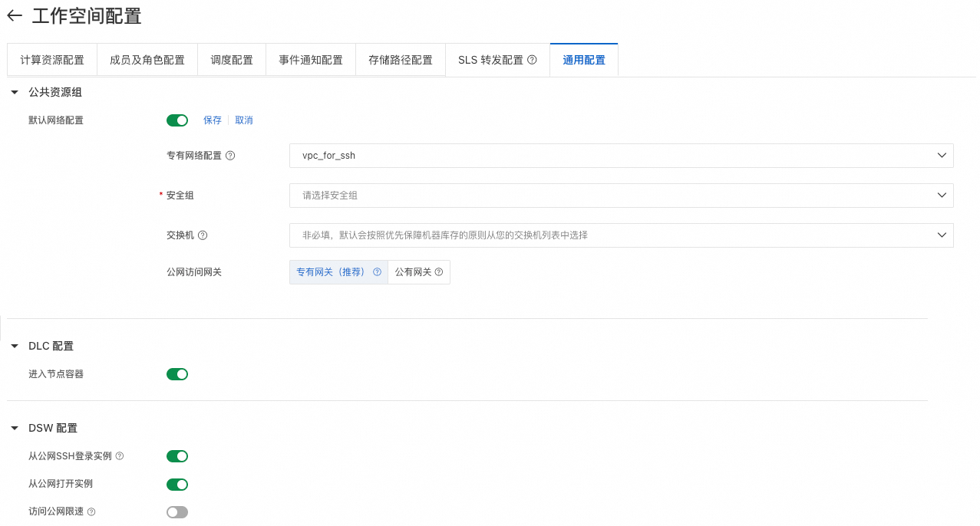The width and height of the screenshot is (980, 526).
Task: Toggle the 从公网打开实例 switch
Action: pyautogui.click(x=177, y=484)
